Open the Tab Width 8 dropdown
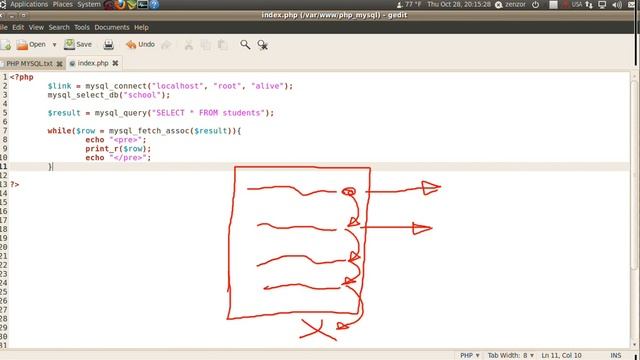Image resolution: width=640 pixels, height=360 pixels. click(x=511, y=356)
